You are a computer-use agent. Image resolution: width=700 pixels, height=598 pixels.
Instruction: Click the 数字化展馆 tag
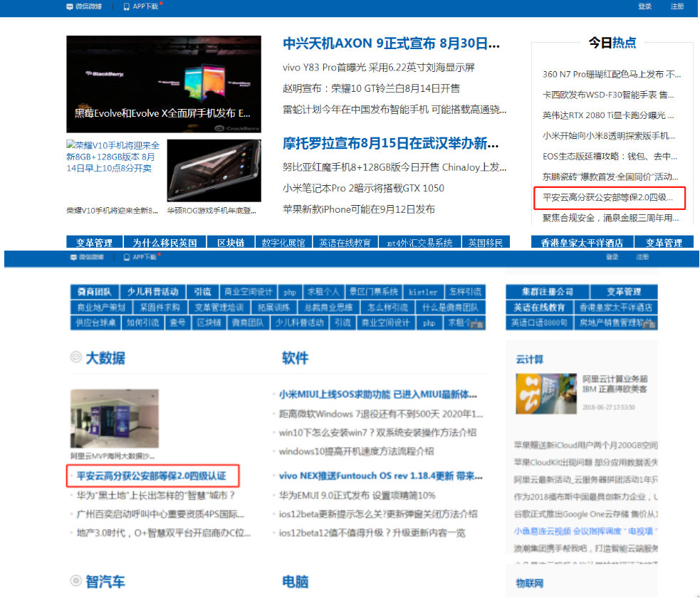283,242
